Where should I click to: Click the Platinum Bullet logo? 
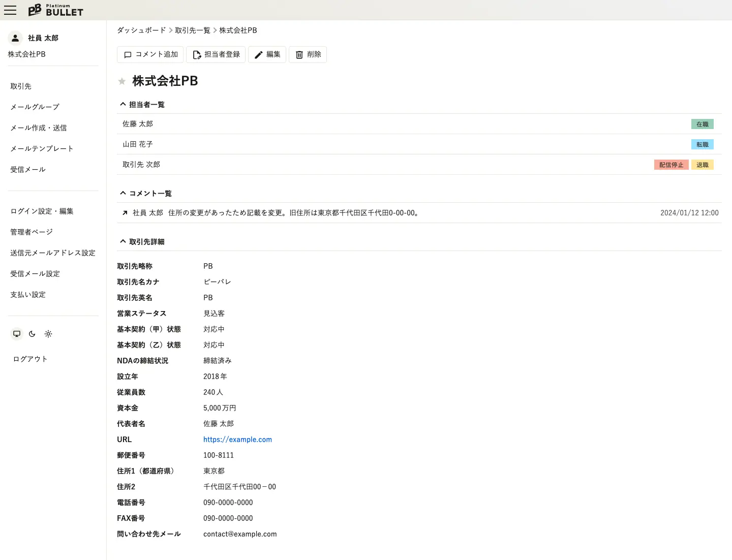click(x=55, y=10)
